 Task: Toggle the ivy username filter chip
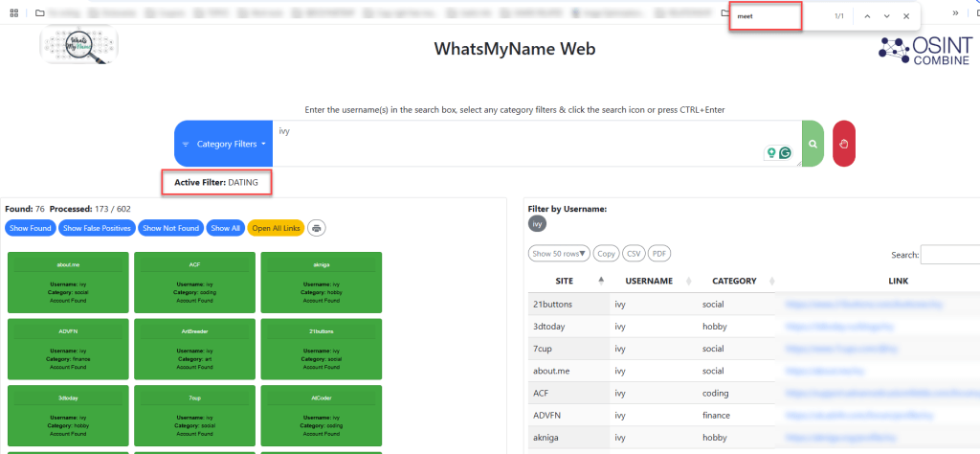tap(537, 223)
